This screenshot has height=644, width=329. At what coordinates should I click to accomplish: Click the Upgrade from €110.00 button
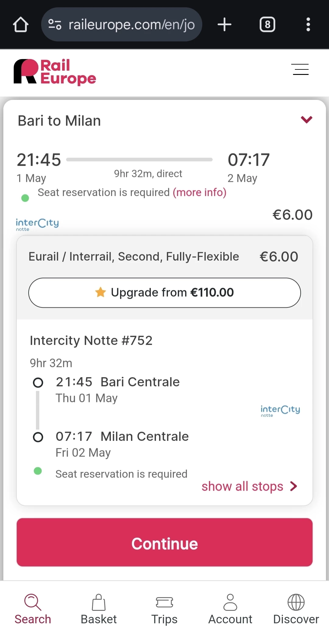pyautogui.click(x=164, y=293)
